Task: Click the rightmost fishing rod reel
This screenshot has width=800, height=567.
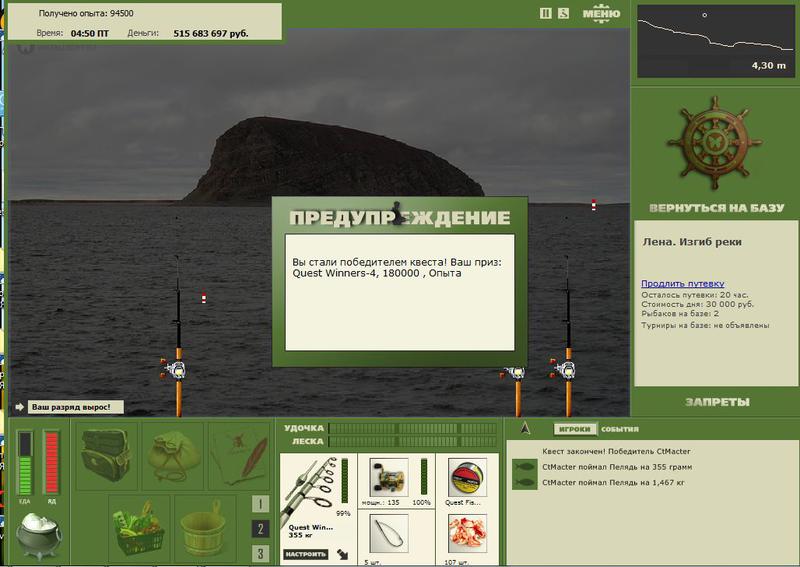Action: click(563, 369)
